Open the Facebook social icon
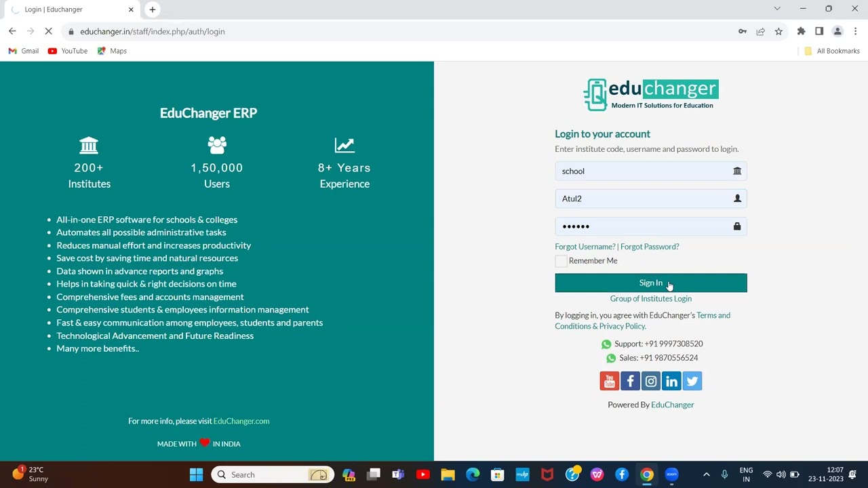 [630, 381]
